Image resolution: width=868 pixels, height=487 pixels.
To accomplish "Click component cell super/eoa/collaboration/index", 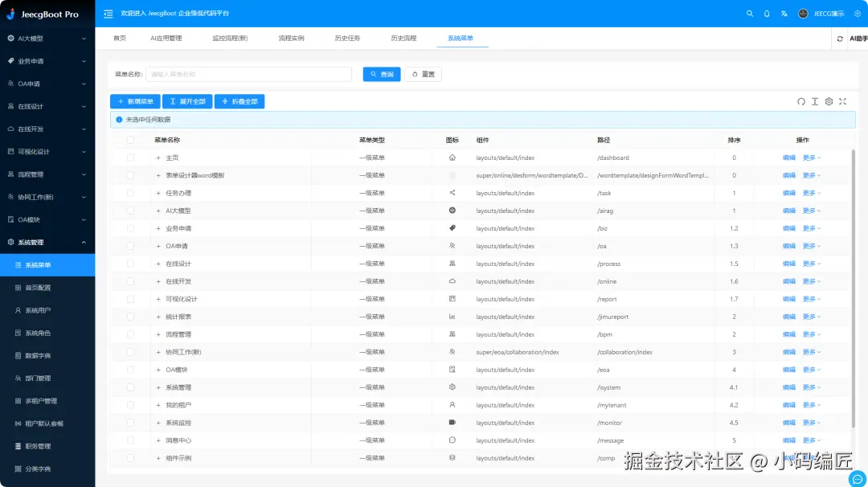I will 518,352.
